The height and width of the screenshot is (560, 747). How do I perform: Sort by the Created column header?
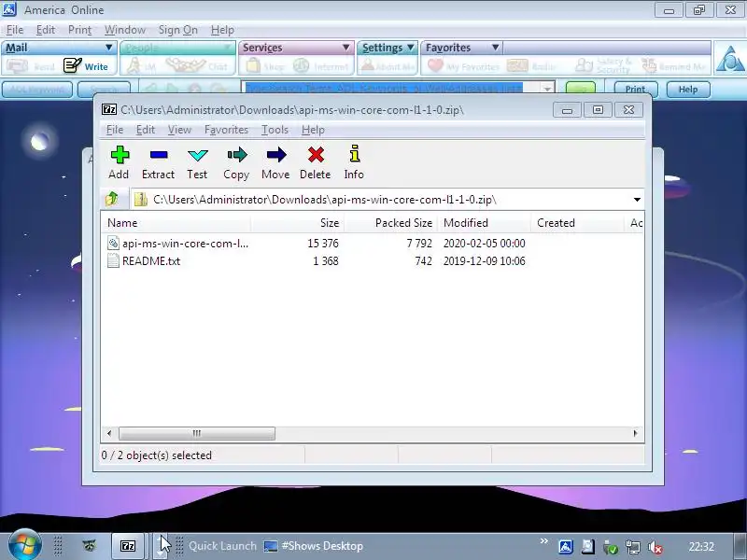coord(577,223)
